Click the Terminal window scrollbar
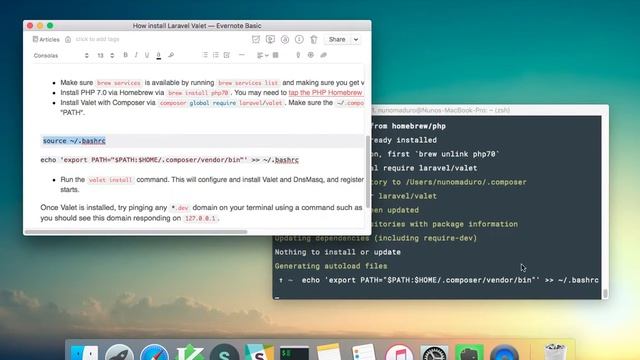Screen dimensions: 640x360 (605, 293)
